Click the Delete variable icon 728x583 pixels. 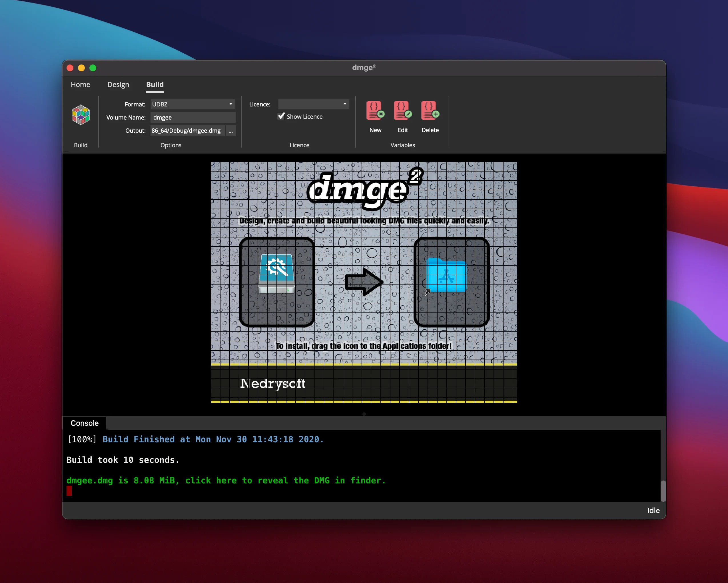[430, 111]
